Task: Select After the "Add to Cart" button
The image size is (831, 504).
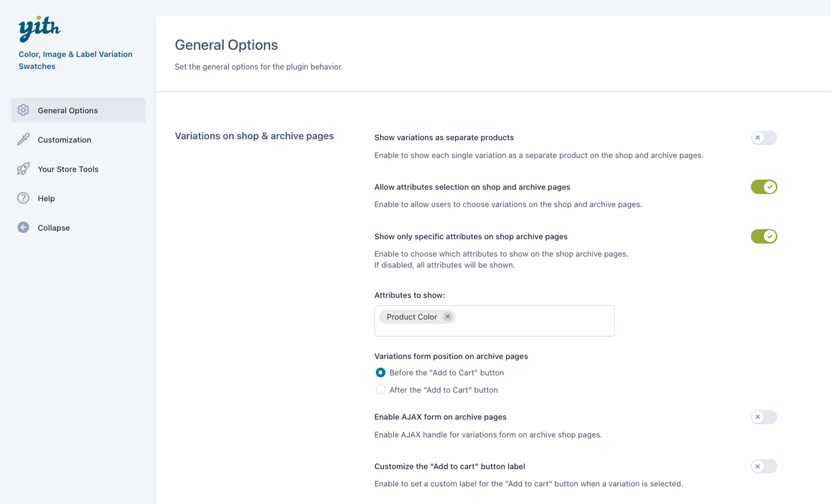Action: [x=381, y=390]
